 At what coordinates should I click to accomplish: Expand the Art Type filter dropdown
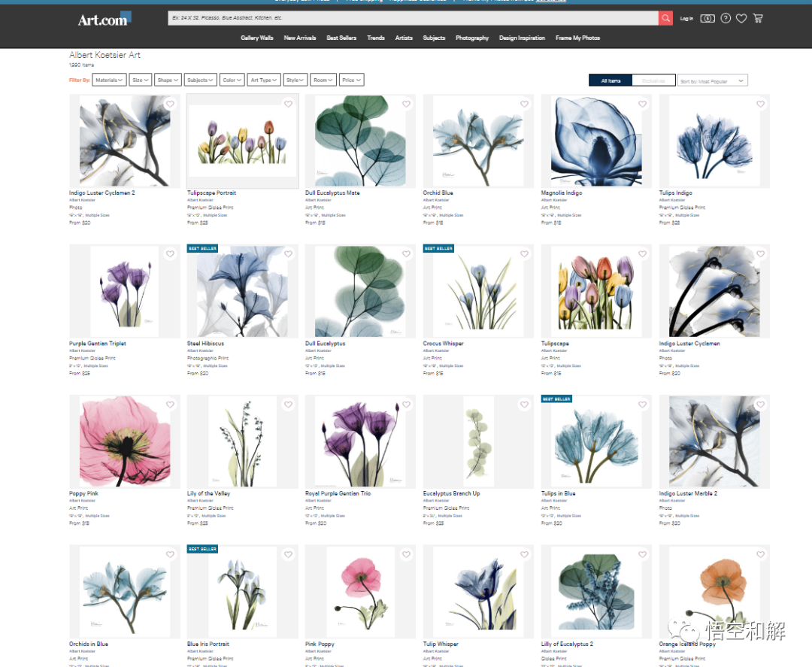264,80
